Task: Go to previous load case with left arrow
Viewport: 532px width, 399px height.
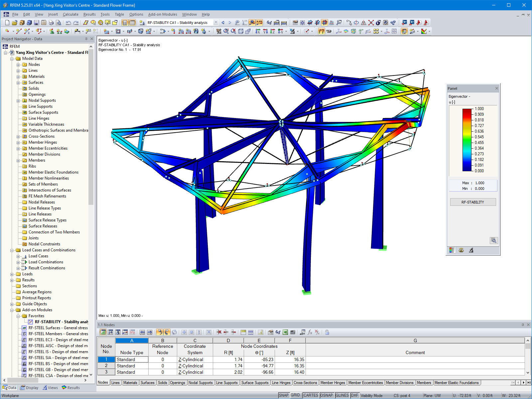Action: (223, 23)
